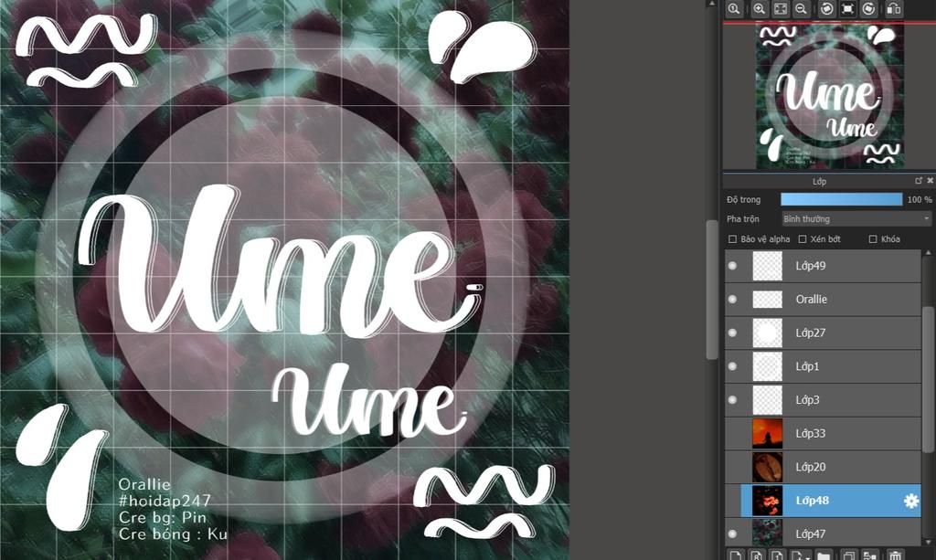936x560 pixels.
Task: Show the hidden Lớp33 layer
Action: [732, 433]
